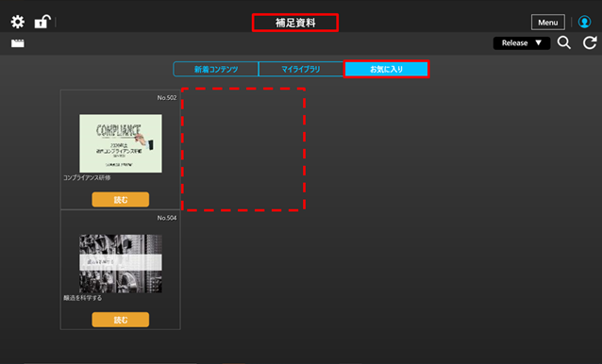Open the black-and-white brewery thumbnail
Viewport: 602px width, 364px height.
tap(121, 263)
